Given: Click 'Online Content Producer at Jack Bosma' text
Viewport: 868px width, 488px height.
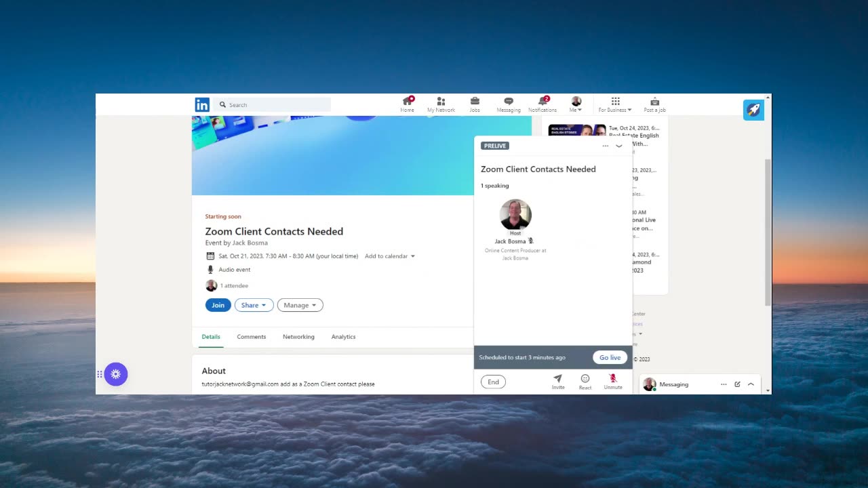Looking at the screenshot, I should pos(515,254).
